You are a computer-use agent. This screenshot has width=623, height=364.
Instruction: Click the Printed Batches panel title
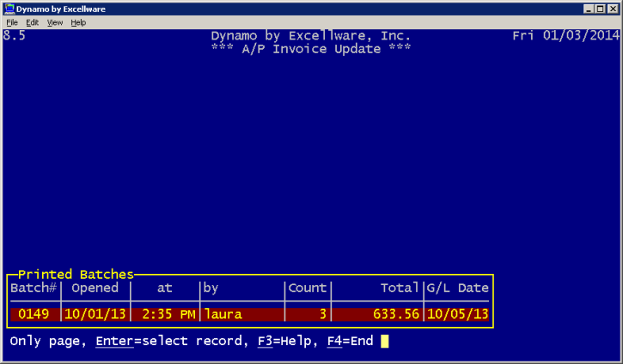(x=76, y=275)
